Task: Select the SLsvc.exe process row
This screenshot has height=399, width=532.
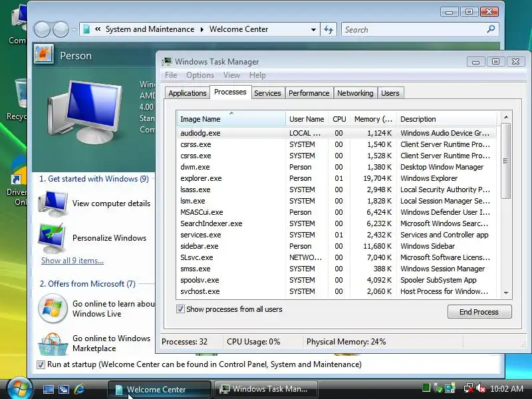Action: pos(336,257)
